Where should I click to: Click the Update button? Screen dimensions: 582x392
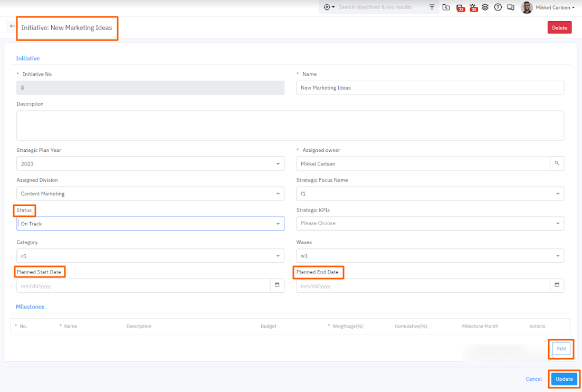564,379
